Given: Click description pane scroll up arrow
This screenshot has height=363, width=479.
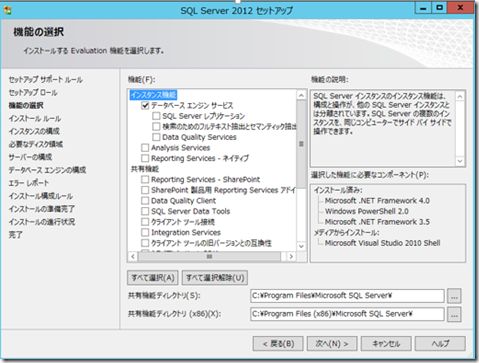Looking at the screenshot, I should pos(460,97).
